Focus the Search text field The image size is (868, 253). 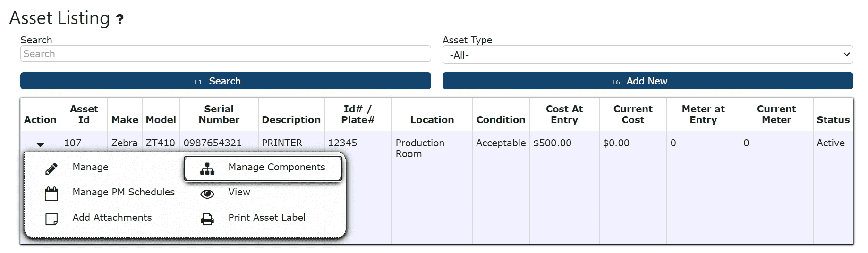tap(226, 54)
